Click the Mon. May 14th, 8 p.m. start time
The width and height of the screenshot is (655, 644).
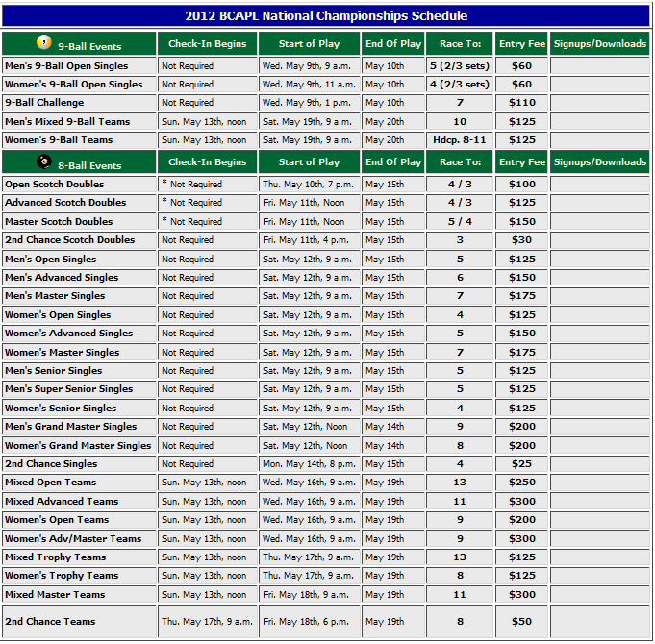[x=309, y=464]
